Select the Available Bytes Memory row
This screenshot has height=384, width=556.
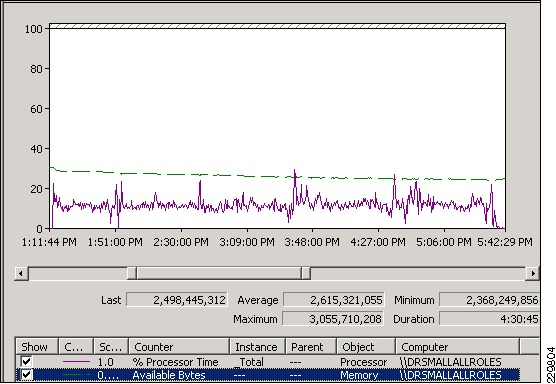(268, 375)
